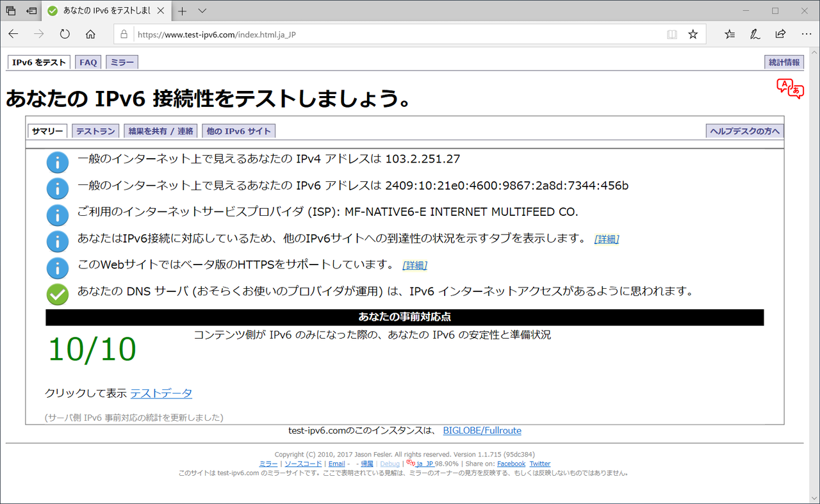Click the 詳細 link on the HTTPS line

pyautogui.click(x=414, y=265)
